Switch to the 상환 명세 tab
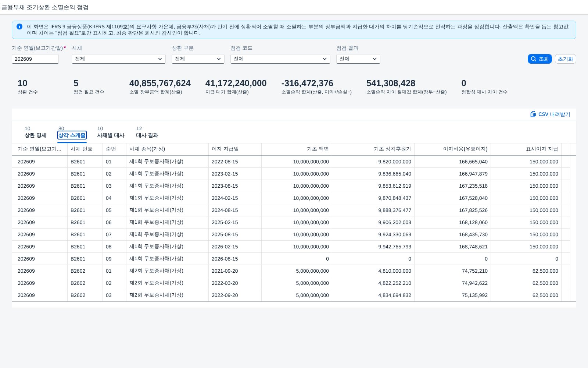The height and width of the screenshot is (368, 588). click(35, 135)
